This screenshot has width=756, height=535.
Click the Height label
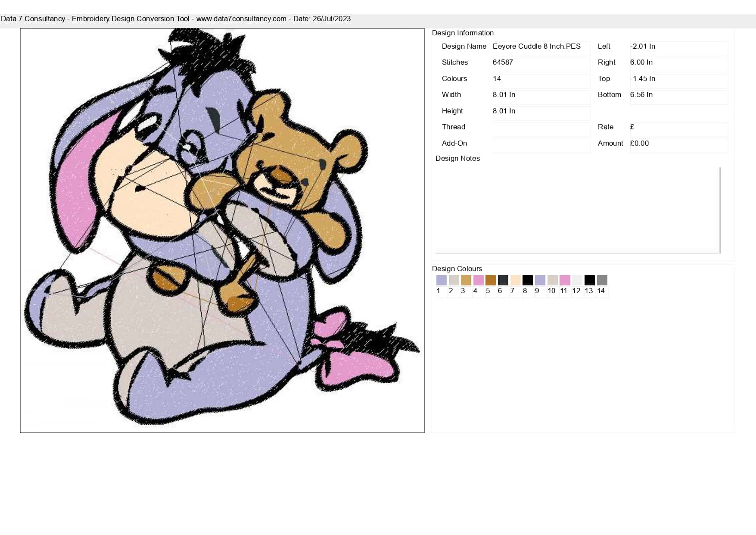[452, 111]
